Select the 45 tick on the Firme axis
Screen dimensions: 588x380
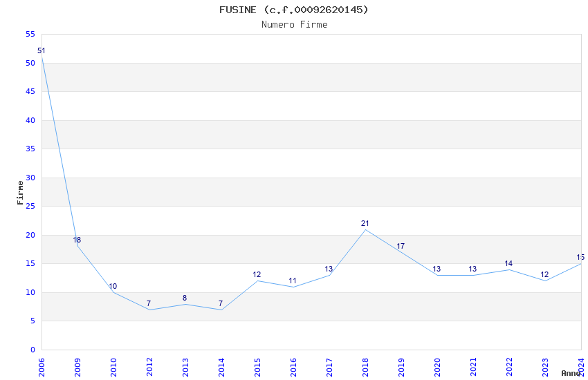pyautogui.click(x=30, y=92)
